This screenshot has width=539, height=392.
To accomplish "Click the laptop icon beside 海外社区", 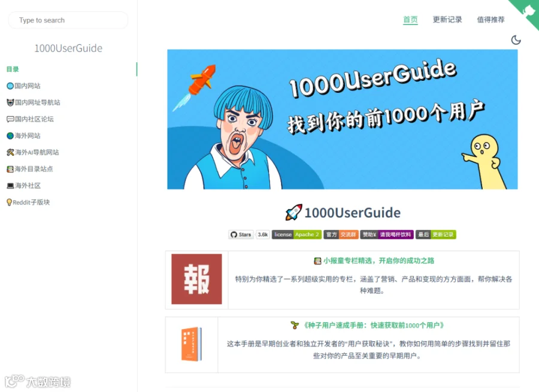I will click(x=10, y=186).
